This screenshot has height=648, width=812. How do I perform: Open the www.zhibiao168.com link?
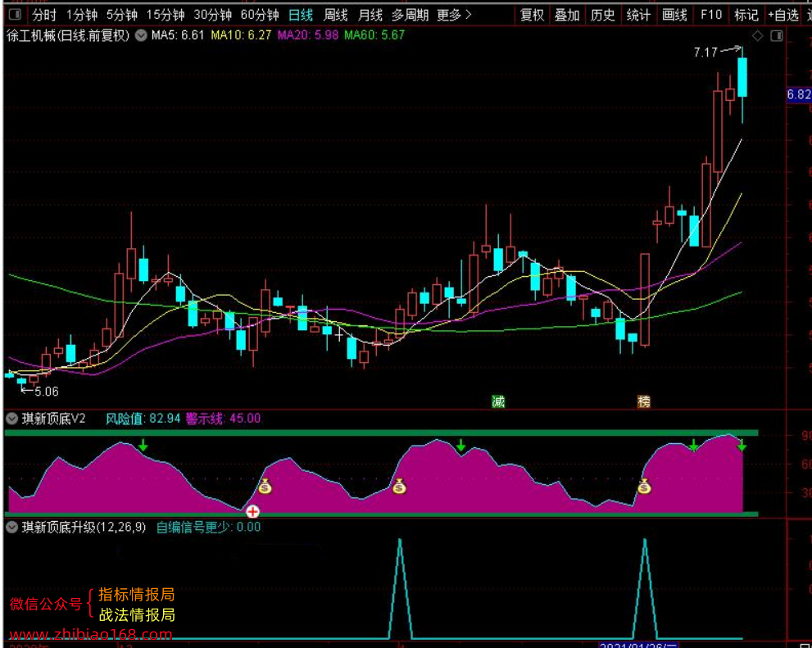(x=91, y=635)
